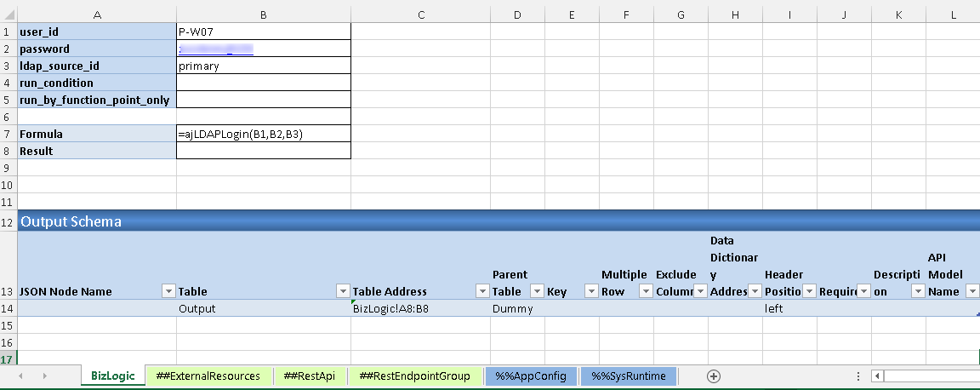Open the JSON Node Name filter dropdown

click(168, 291)
